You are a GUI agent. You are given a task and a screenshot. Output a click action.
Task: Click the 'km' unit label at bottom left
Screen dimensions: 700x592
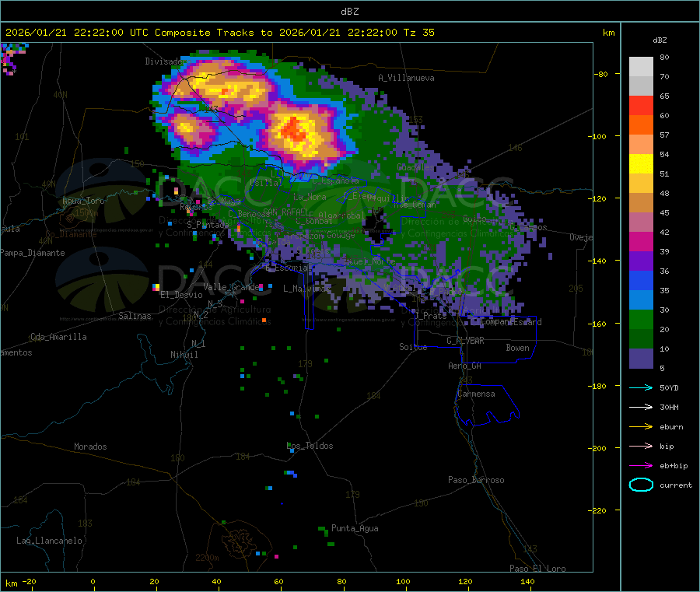pyautogui.click(x=11, y=583)
